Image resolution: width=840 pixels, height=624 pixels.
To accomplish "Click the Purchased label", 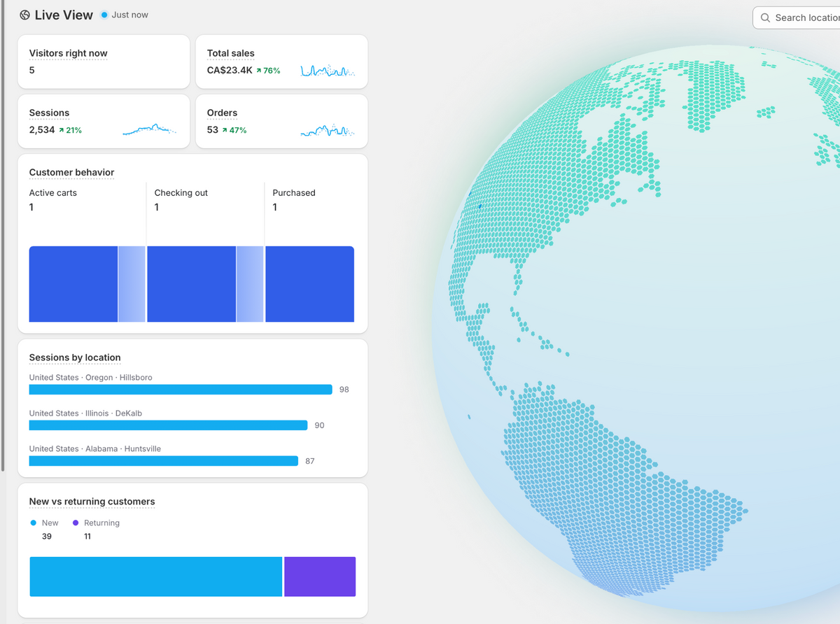I will pos(294,193).
